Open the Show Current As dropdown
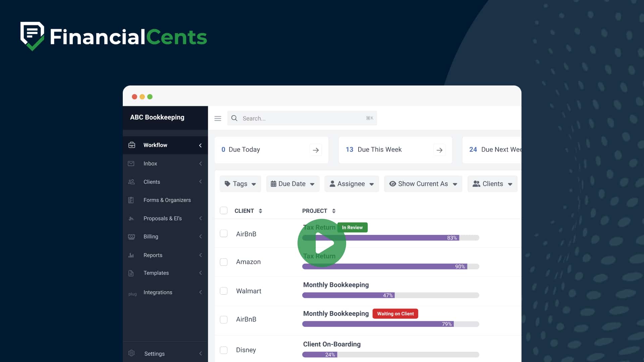The width and height of the screenshot is (644, 362). click(423, 184)
